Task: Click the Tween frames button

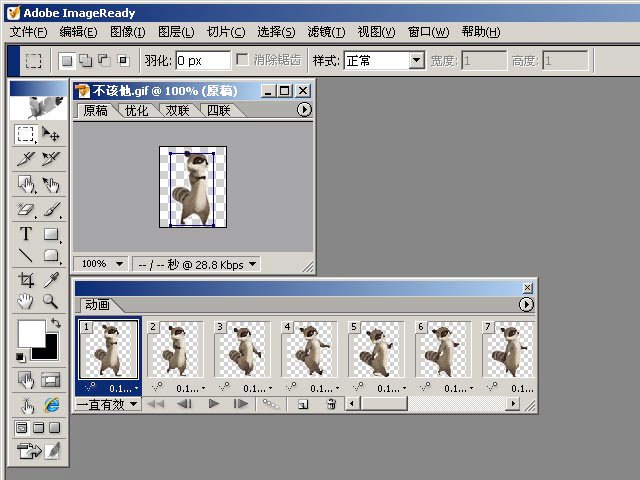Action: coord(271,404)
